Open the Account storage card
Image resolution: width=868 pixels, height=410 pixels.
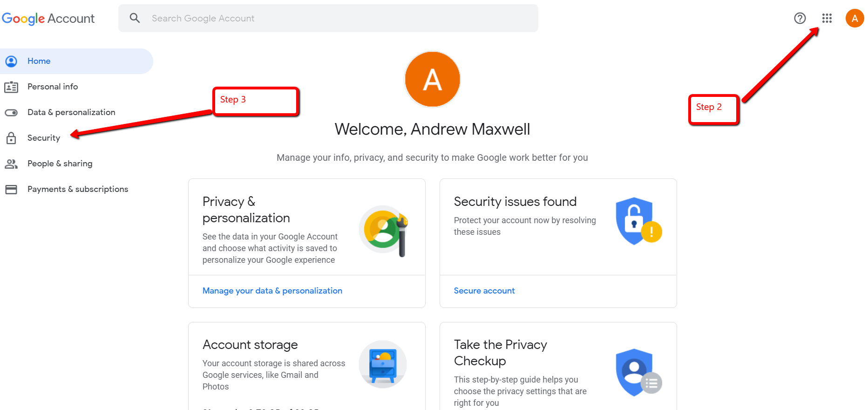click(x=307, y=366)
